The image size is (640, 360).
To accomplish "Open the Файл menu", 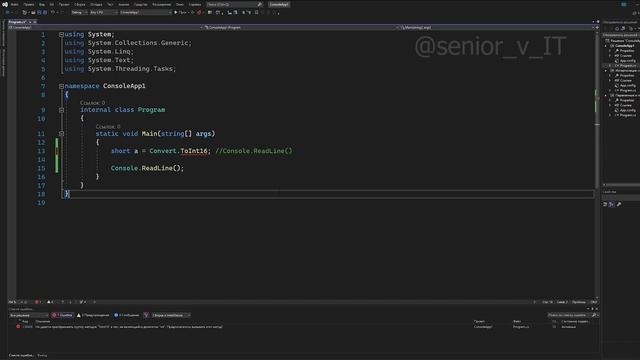I will (x=14, y=4).
